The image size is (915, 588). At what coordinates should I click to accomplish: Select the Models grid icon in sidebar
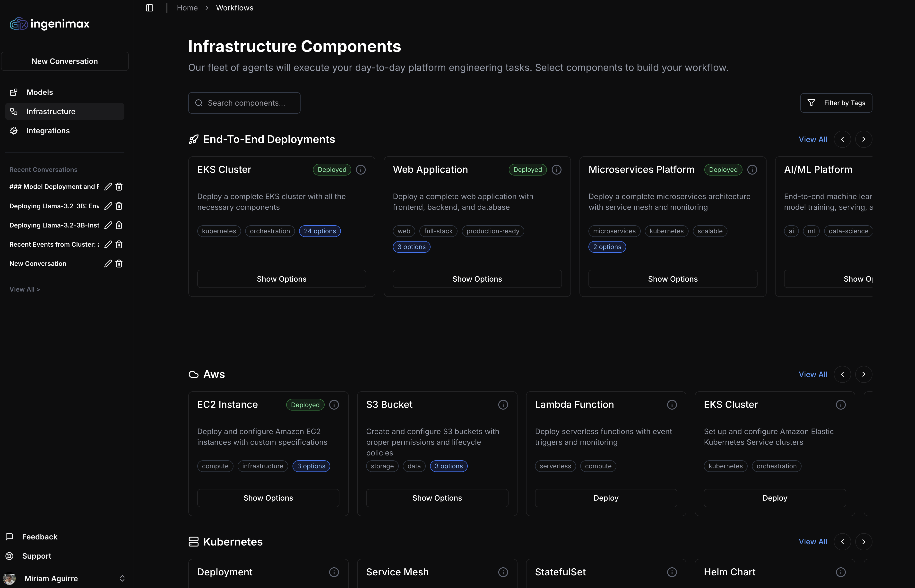[x=14, y=92]
